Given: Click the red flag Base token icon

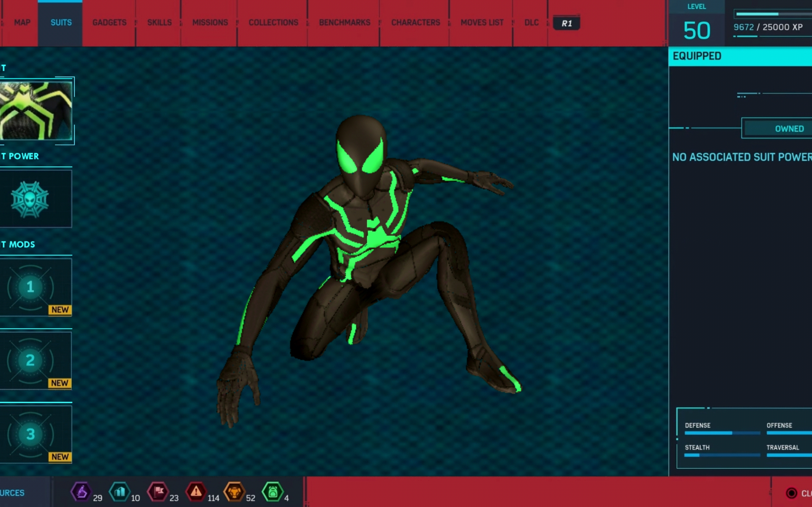Looking at the screenshot, I should pyautogui.click(x=158, y=492).
